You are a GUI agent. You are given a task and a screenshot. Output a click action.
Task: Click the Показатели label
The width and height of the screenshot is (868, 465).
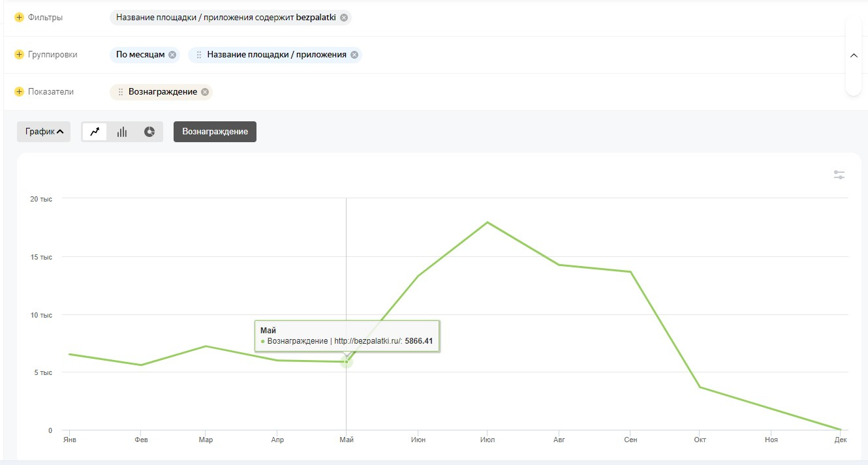tap(50, 92)
